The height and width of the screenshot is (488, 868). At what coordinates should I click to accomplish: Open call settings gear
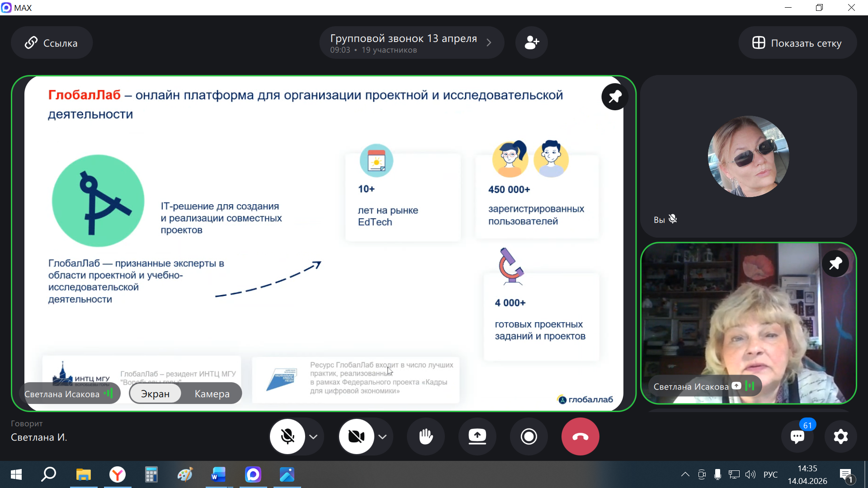(841, 436)
